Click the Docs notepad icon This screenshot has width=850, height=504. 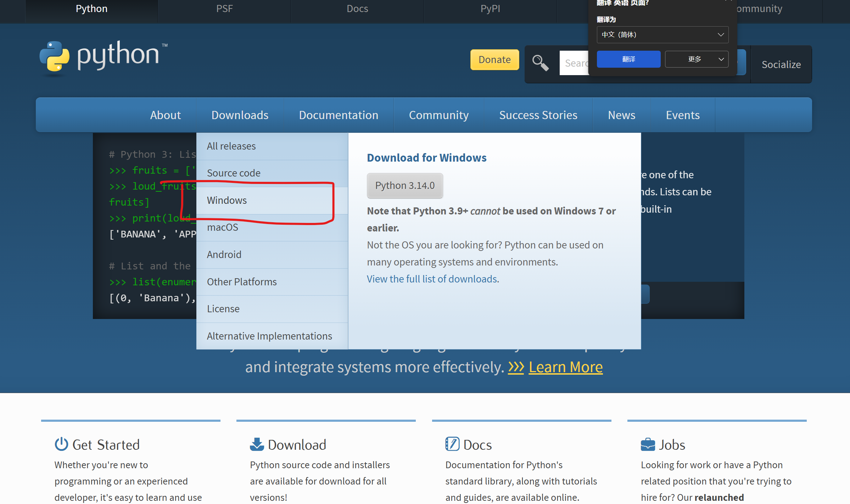click(452, 444)
